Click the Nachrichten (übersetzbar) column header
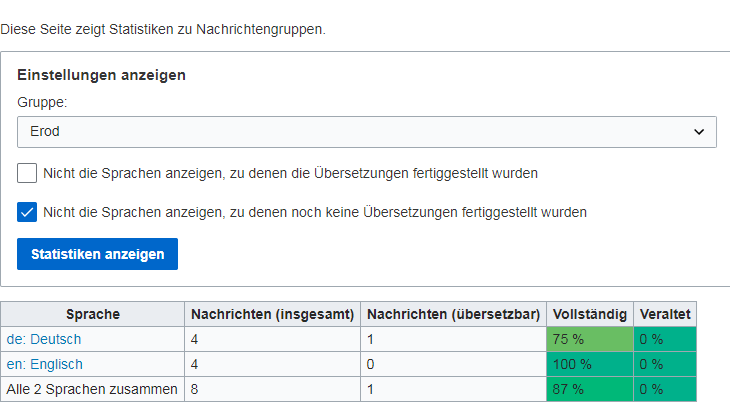 coord(454,314)
